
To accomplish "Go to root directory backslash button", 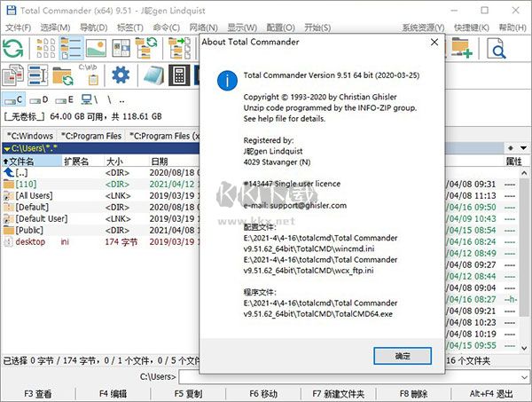I will click(109, 99).
